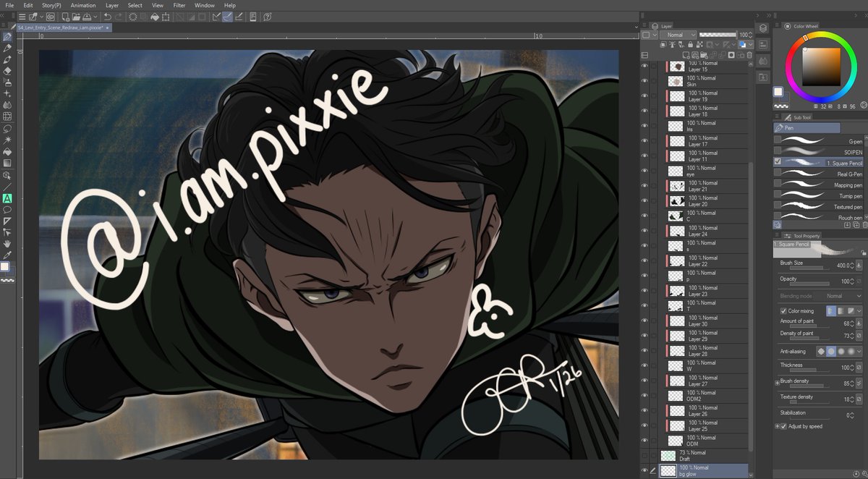Click the Redo arrow in command bar
The width and height of the screenshot is (868, 479).
click(x=118, y=17)
